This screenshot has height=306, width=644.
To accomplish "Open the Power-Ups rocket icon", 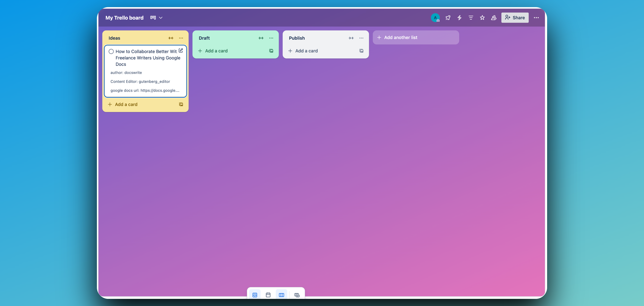I will tap(448, 17).
